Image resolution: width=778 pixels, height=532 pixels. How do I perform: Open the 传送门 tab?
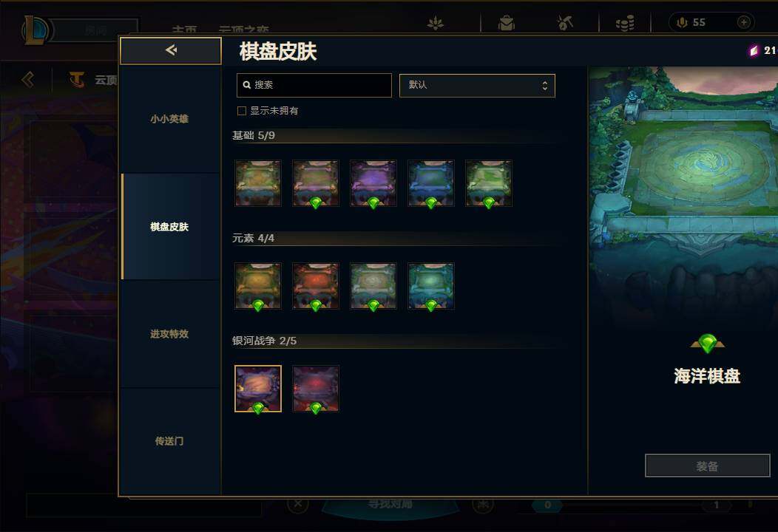tap(169, 441)
